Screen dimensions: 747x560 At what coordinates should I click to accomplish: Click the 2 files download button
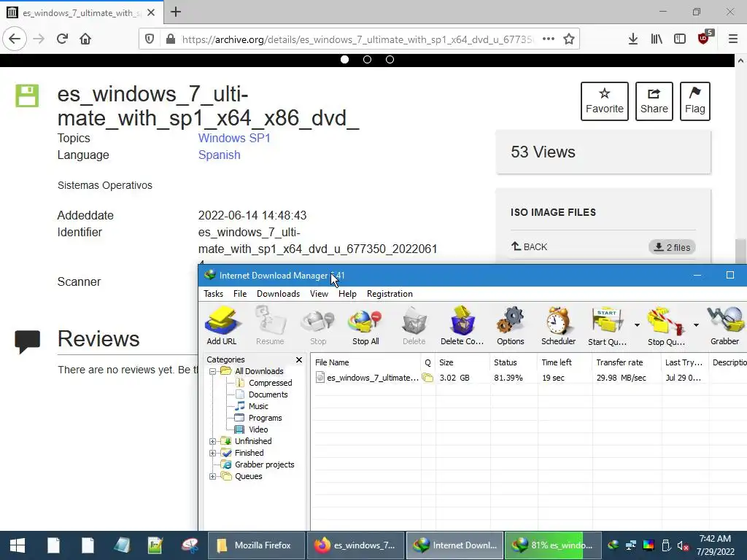[672, 247]
